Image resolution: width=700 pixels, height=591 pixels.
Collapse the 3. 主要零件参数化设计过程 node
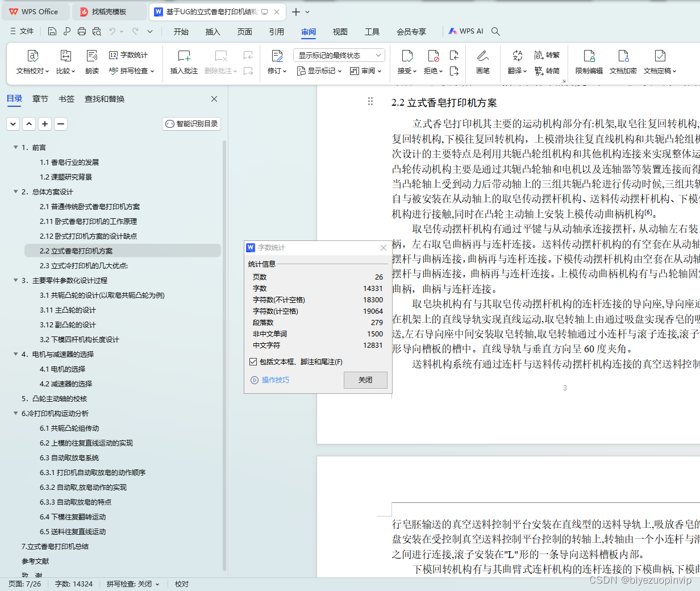[x=16, y=280]
